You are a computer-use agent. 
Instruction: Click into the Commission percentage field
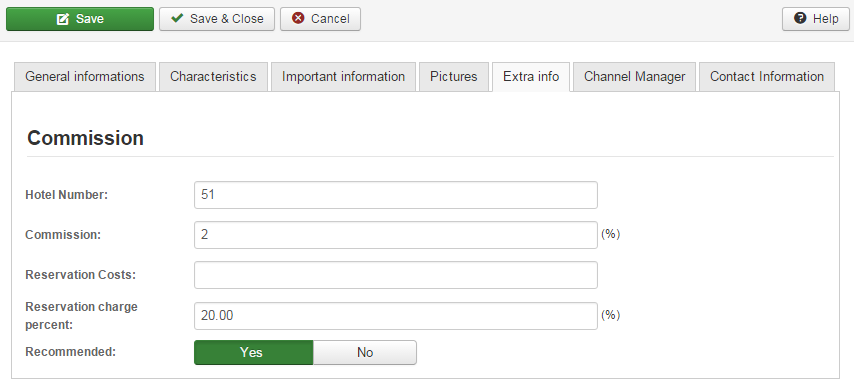[x=396, y=235]
